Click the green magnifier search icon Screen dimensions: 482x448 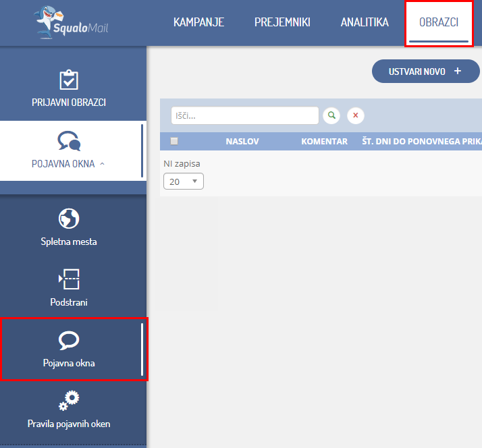[x=331, y=115]
